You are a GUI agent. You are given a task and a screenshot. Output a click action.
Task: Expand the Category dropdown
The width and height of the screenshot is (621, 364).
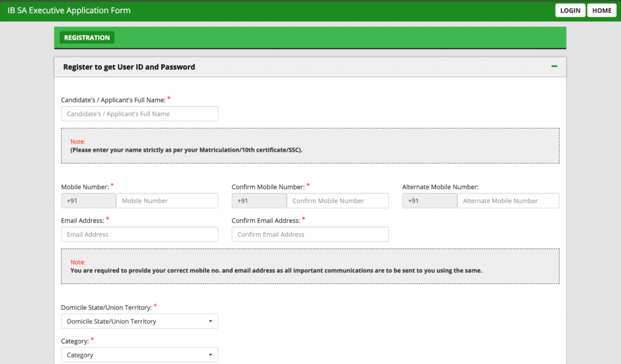coord(139,356)
